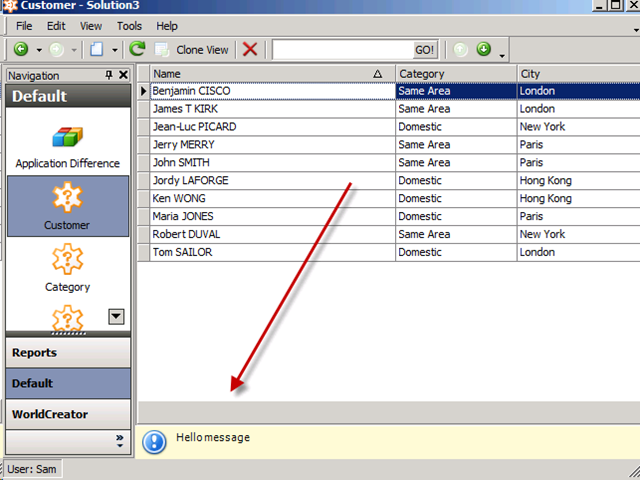Click the scroll-down arrow in navigation list

(x=116, y=316)
